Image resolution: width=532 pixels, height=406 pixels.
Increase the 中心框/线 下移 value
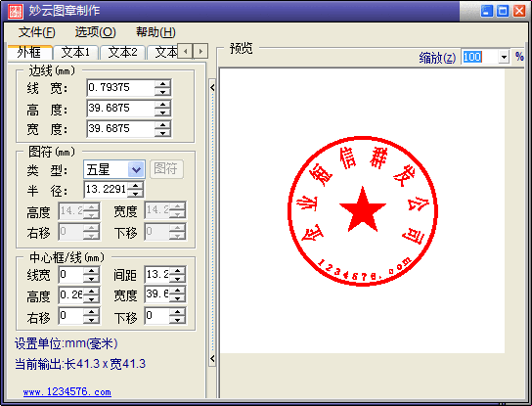point(177,312)
